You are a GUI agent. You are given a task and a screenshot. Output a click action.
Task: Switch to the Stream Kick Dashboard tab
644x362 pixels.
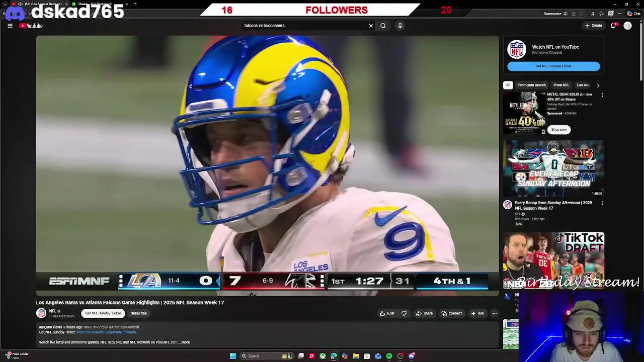pos(97,4)
